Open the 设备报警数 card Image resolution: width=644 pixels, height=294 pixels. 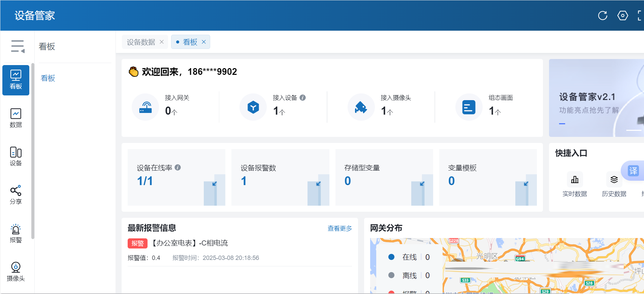(280, 177)
